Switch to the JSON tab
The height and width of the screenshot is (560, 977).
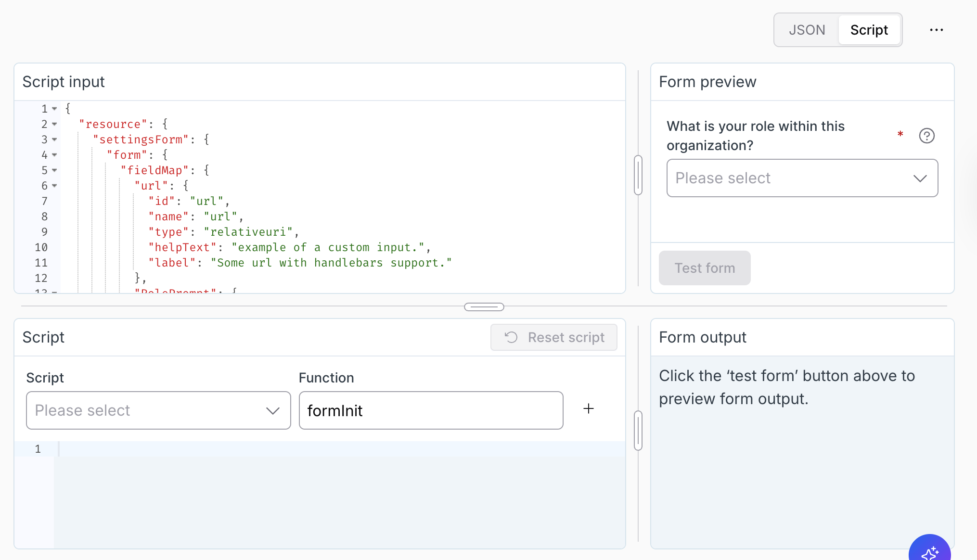(x=807, y=30)
